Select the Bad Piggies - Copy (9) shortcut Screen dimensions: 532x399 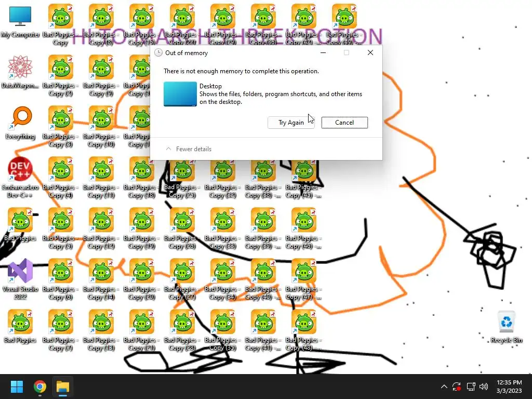pyautogui.click(x=101, y=75)
